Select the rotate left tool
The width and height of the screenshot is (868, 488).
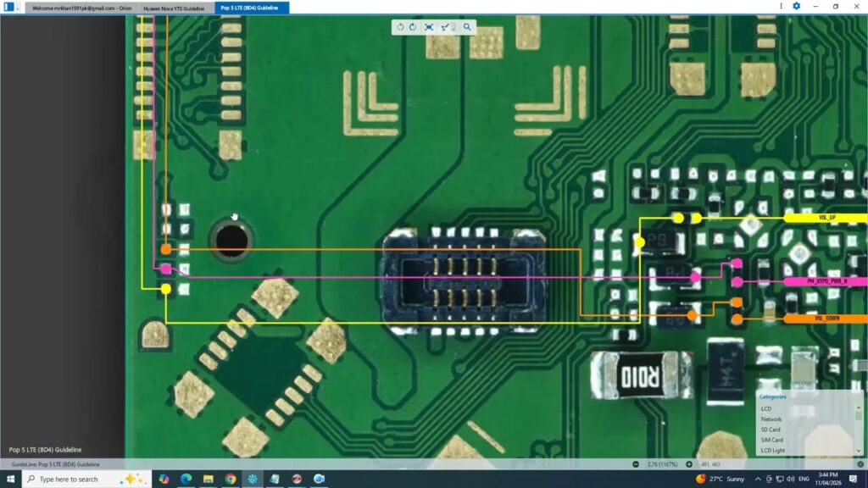click(x=400, y=26)
